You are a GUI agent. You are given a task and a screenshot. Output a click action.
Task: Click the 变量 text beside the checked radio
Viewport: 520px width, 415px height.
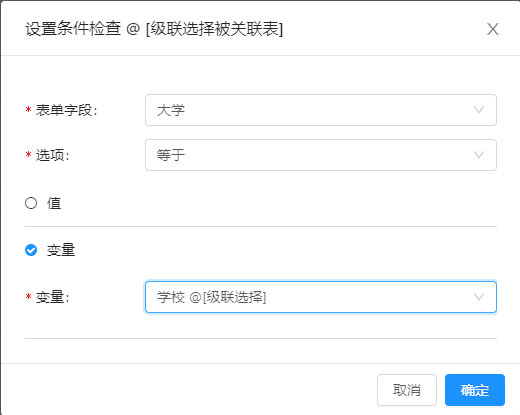[x=61, y=250]
